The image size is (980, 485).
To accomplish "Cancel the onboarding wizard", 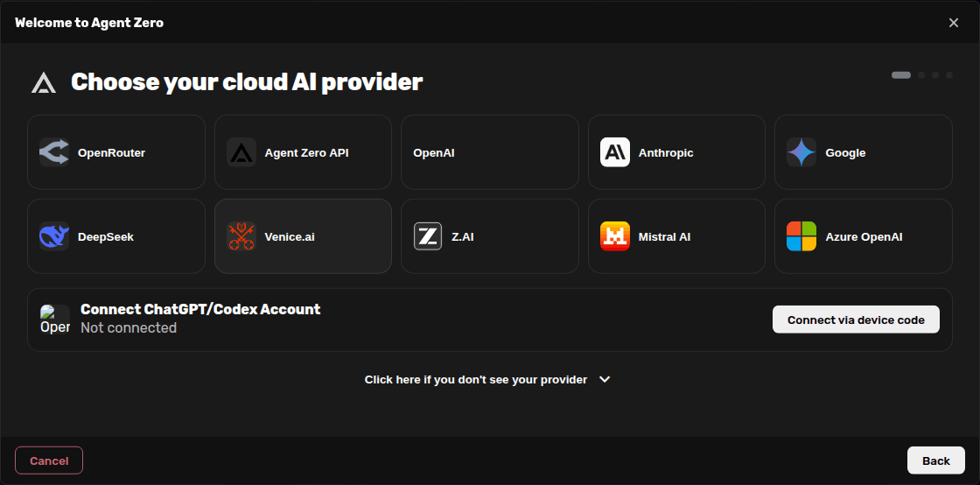I will tap(49, 460).
